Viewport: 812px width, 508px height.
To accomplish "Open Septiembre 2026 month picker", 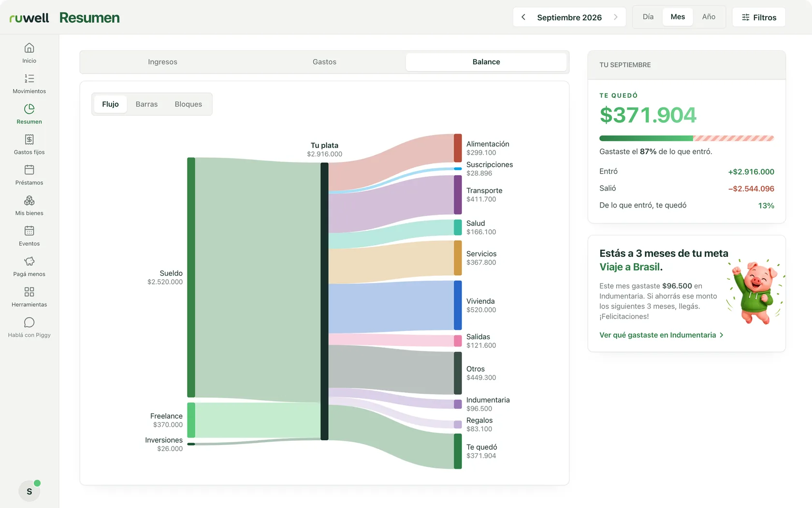I will [x=569, y=17].
